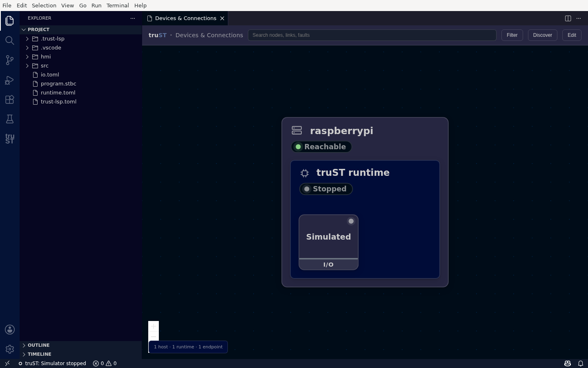Click the Search nodes, links, faults field
This screenshot has width=588, height=368.
[372, 35]
